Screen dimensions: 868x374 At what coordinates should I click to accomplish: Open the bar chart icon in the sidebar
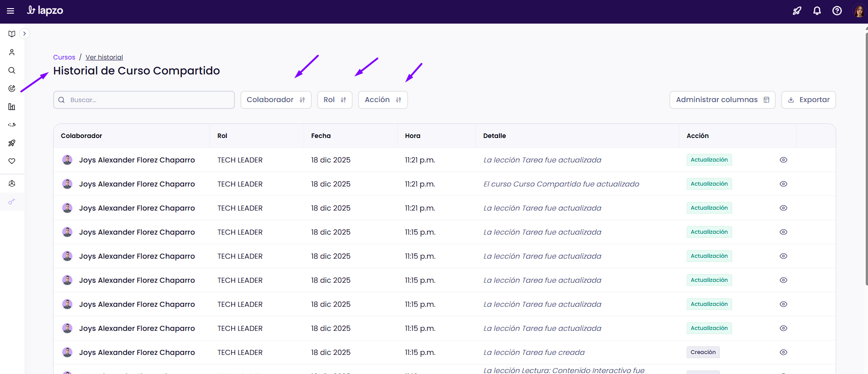(12, 107)
